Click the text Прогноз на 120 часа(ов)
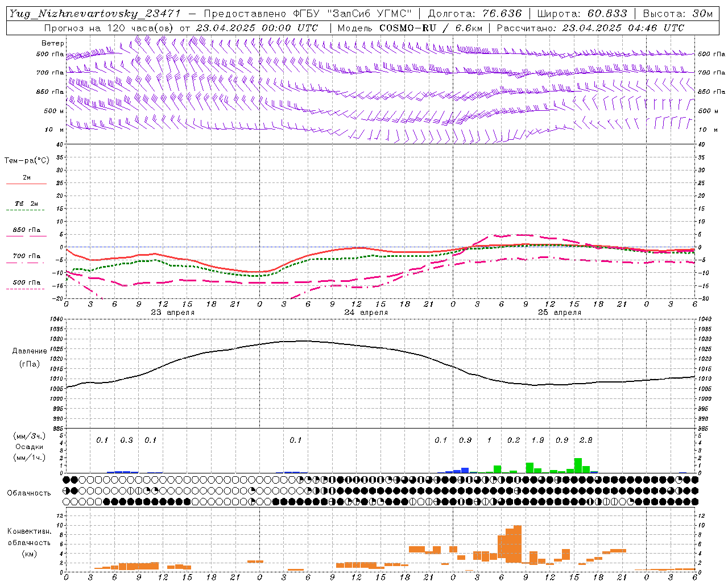 point(110,28)
